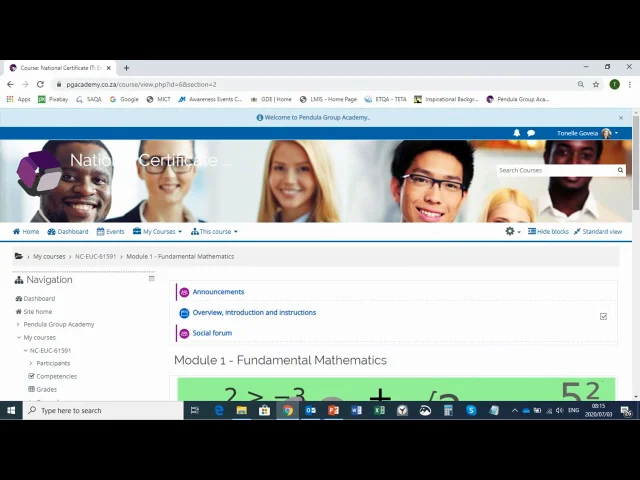Click the Windows taskbar search box
The height and width of the screenshot is (480, 640).
(103, 411)
